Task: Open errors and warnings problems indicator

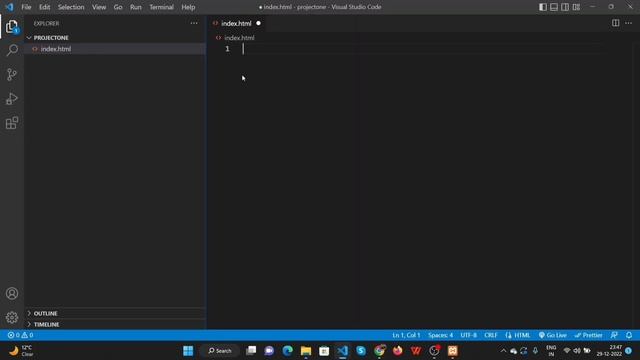Action: point(20,335)
